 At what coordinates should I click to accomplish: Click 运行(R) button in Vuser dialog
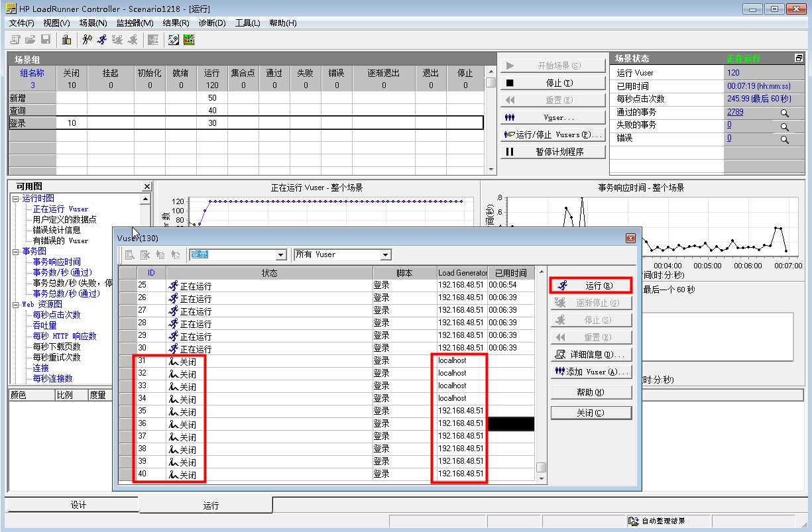591,286
